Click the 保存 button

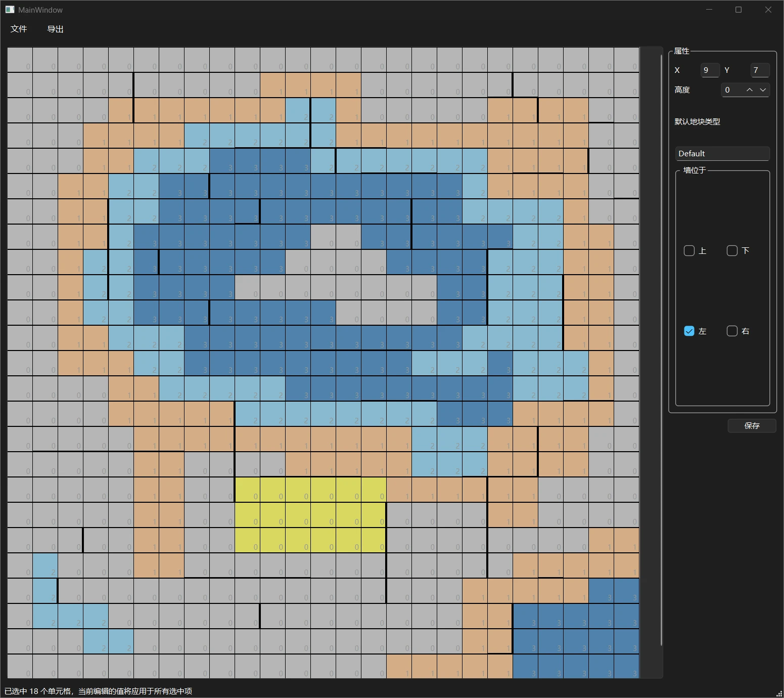(x=752, y=425)
